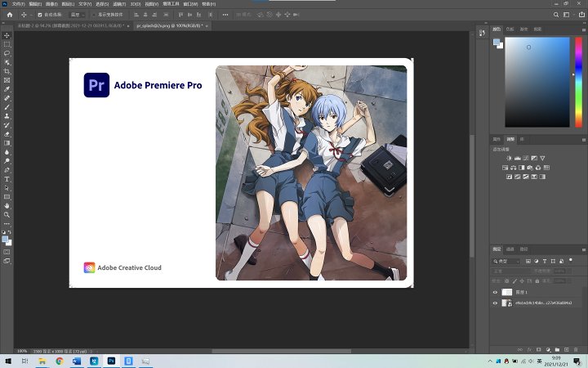Open the 3D menu
588x368 pixels.
pyautogui.click(x=136, y=4)
